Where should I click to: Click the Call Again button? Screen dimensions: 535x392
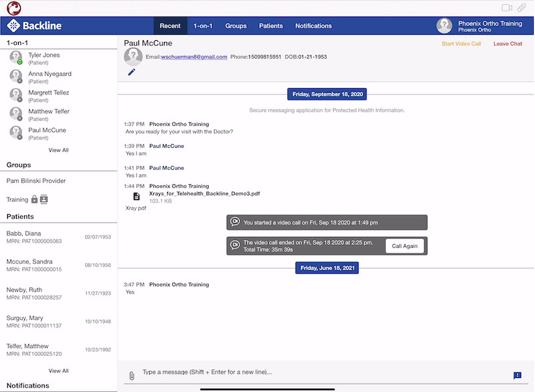(x=405, y=246)
